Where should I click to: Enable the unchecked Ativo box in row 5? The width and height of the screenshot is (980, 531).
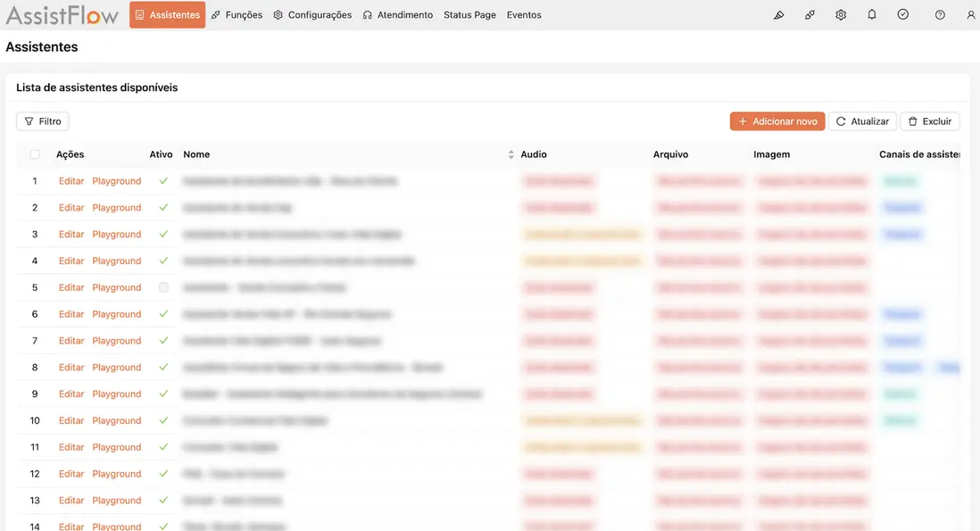[163, 287]
